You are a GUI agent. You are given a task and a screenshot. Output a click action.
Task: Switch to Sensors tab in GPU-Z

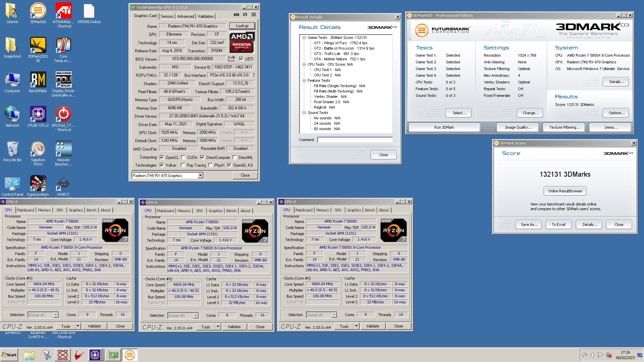[167, 16]
